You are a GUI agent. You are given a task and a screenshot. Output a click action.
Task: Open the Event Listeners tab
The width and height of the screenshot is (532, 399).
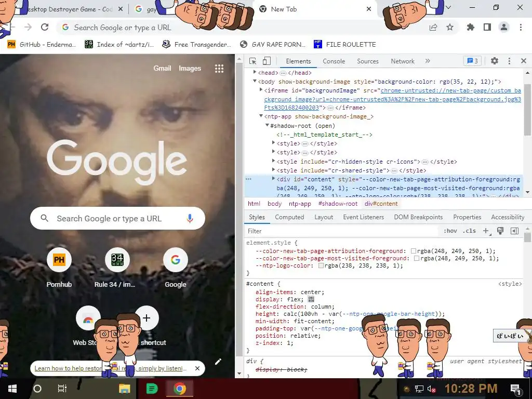[363, 217]
